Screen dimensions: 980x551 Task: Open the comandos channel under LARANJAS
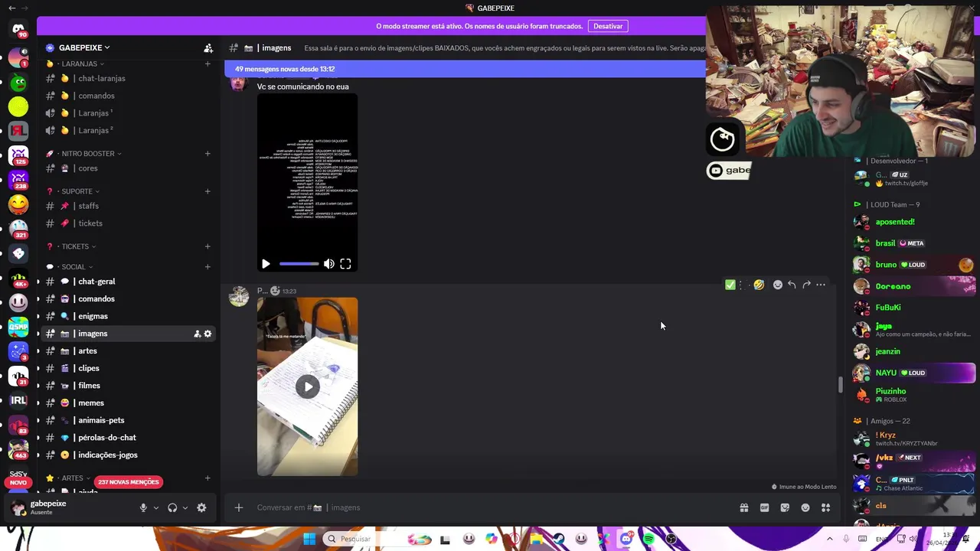click(x=129, y=96)
